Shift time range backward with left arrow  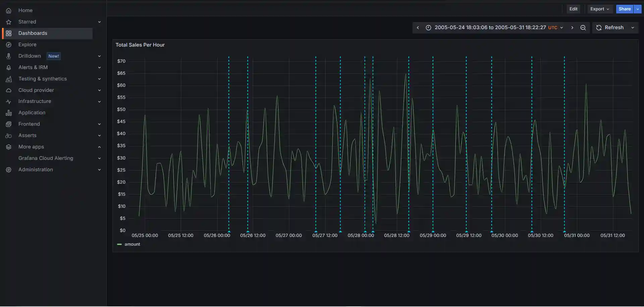click(418, 27)
